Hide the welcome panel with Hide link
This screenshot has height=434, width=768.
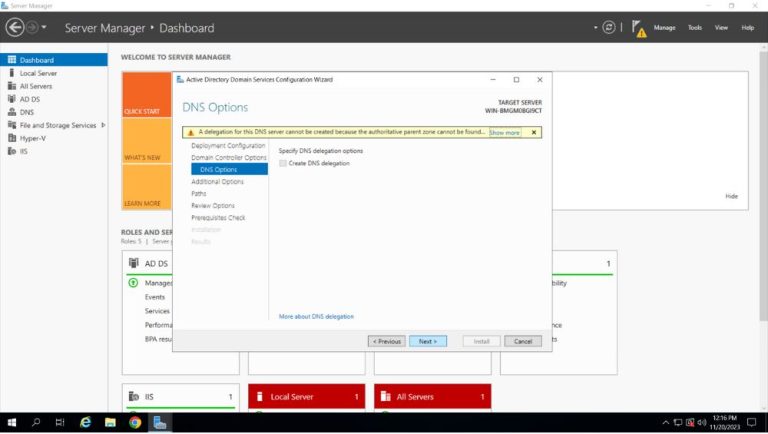click(731, 196)
